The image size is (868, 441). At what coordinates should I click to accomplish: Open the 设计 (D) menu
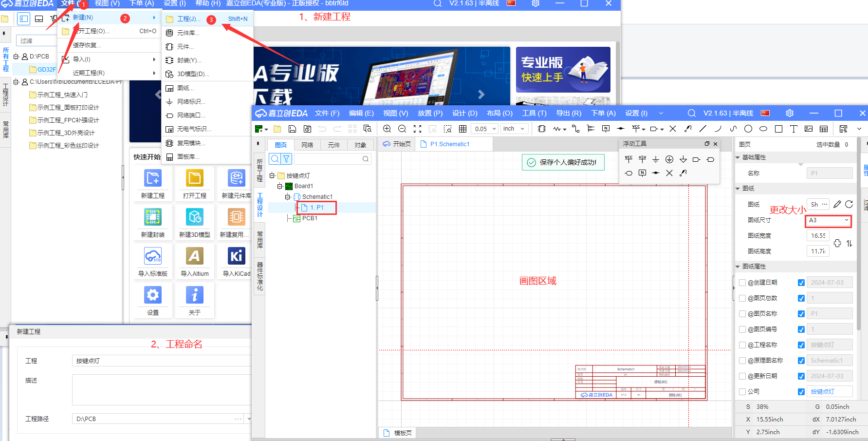point(465,113)
